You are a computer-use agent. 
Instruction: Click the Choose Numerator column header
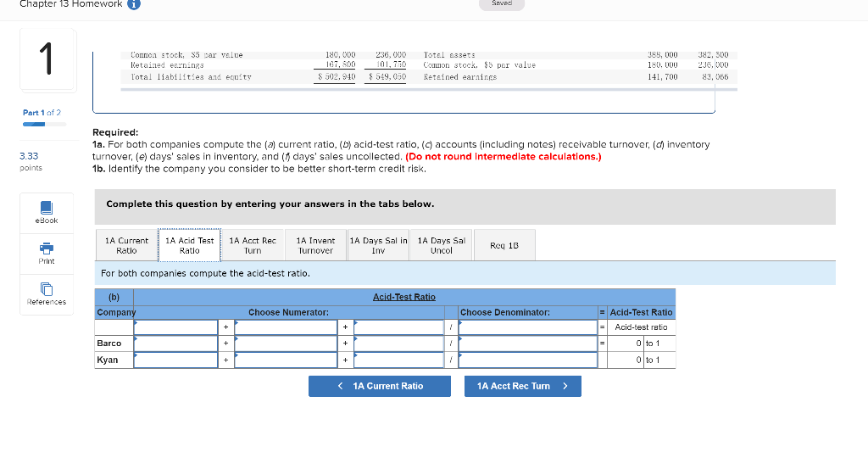288,312
